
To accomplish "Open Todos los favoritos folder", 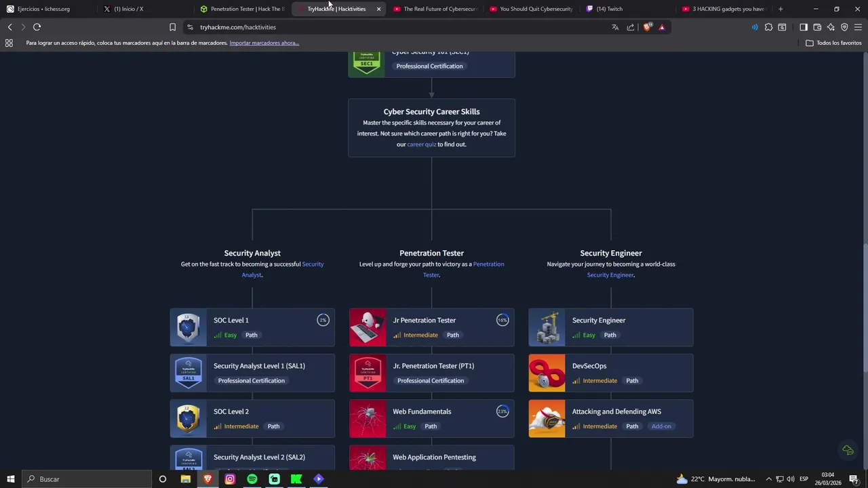I will click(x=833, y=43).
